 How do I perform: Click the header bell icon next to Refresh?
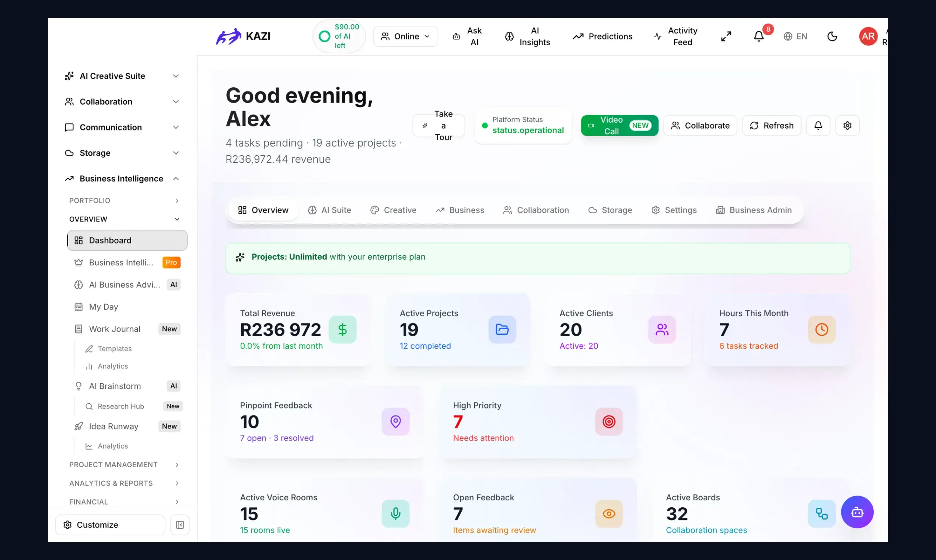[818, 125]
